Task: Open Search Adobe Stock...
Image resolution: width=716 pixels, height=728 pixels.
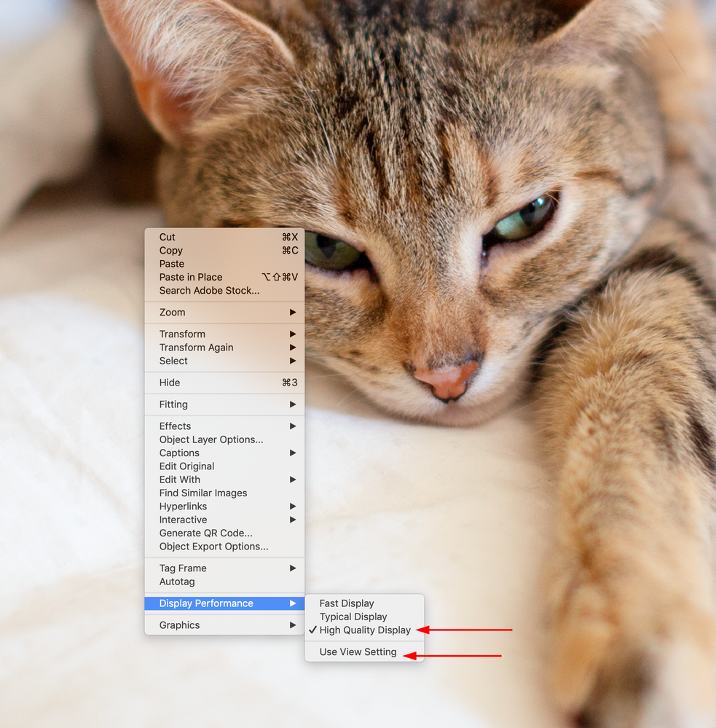Action: coord(224,291)
